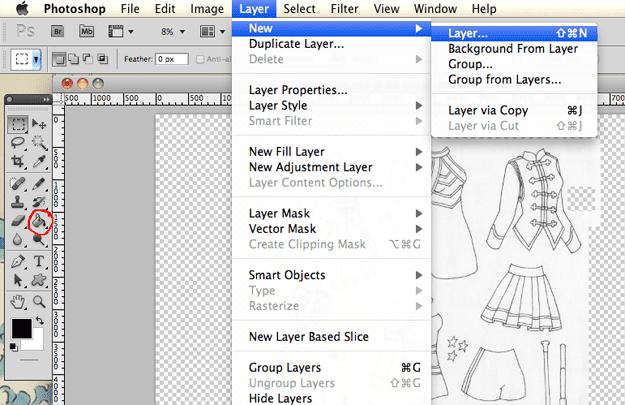Choose Intersect with selection mode

102,59
